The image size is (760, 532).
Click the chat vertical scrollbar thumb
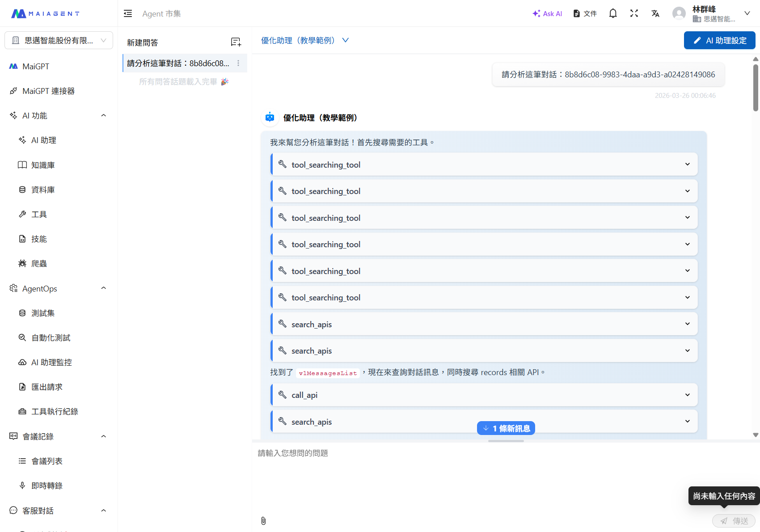756,87
